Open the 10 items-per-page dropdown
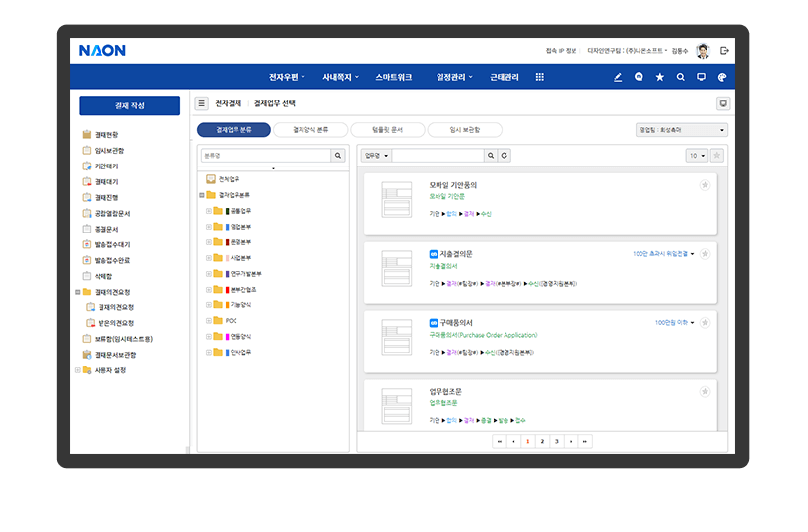This screenshot has height=532, width=808. (x=697, y=155)
